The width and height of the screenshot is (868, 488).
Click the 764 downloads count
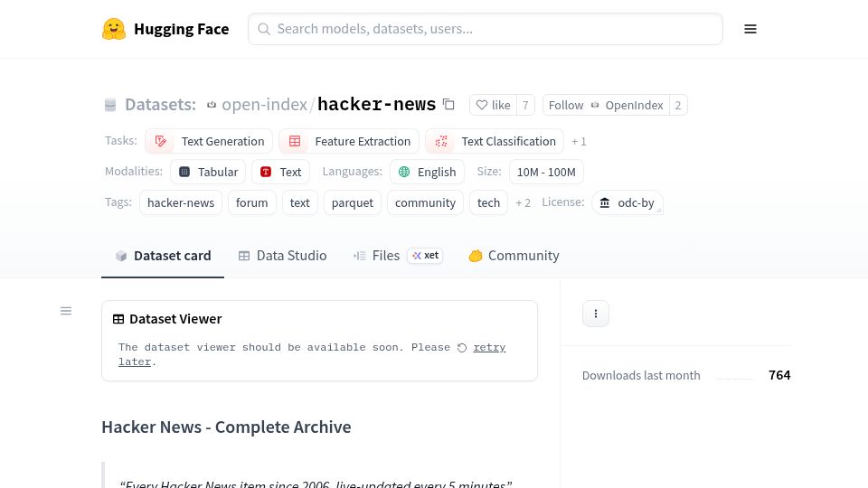click(779, 375)
